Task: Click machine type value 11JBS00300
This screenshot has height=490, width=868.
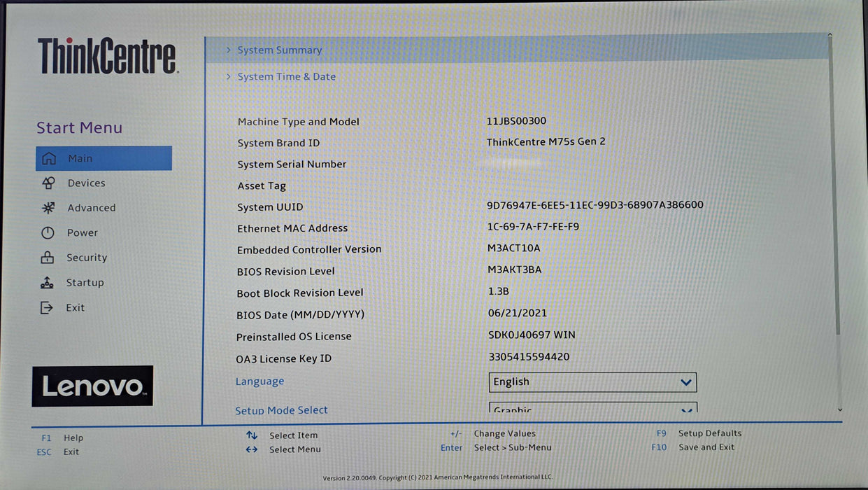Action: tap(516, 121)
